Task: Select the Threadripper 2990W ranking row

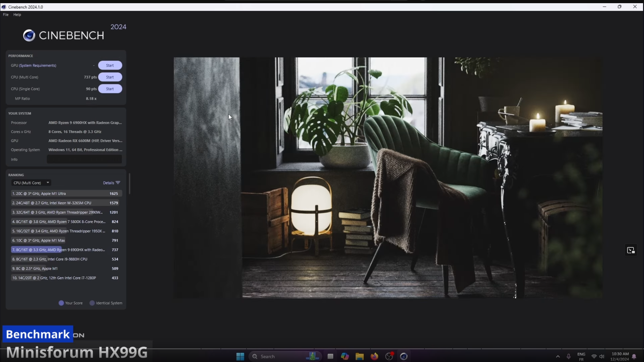Action: [66, 212]
